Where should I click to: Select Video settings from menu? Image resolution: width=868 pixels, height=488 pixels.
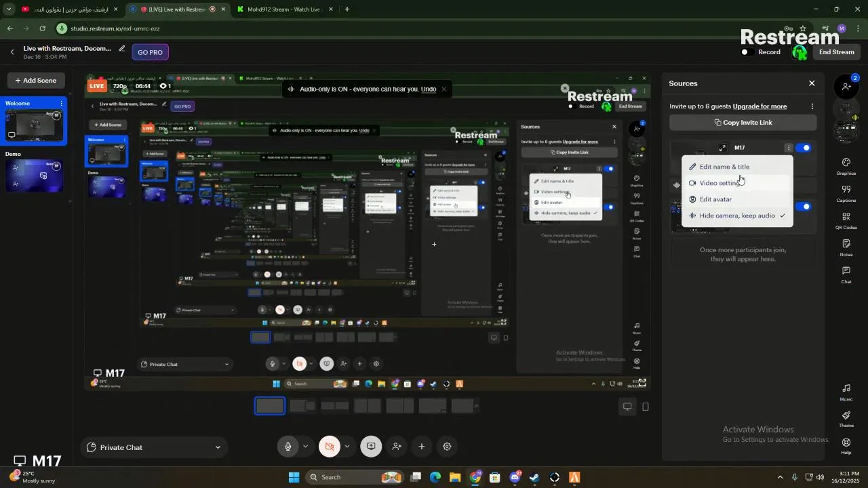(x=737, y=183)
